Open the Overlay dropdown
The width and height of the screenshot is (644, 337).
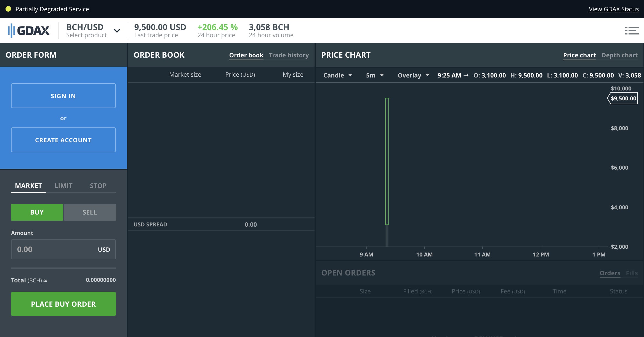click(413, 75)
